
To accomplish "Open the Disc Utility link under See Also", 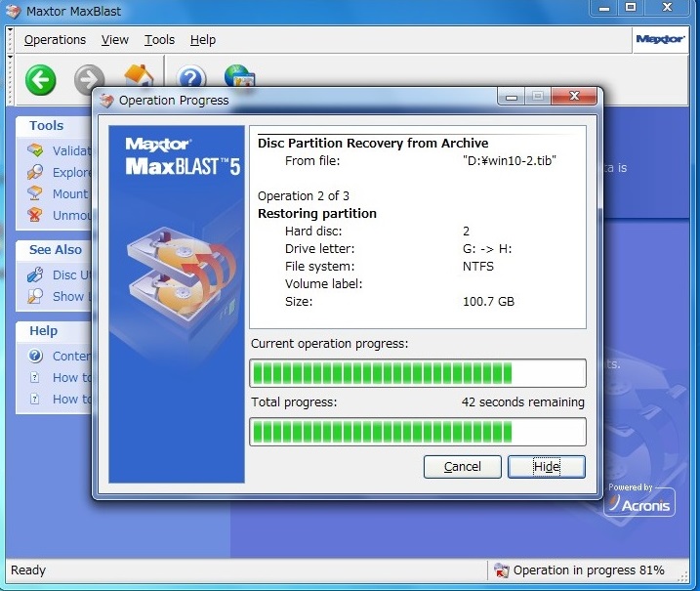I will (x=71, y=274).
